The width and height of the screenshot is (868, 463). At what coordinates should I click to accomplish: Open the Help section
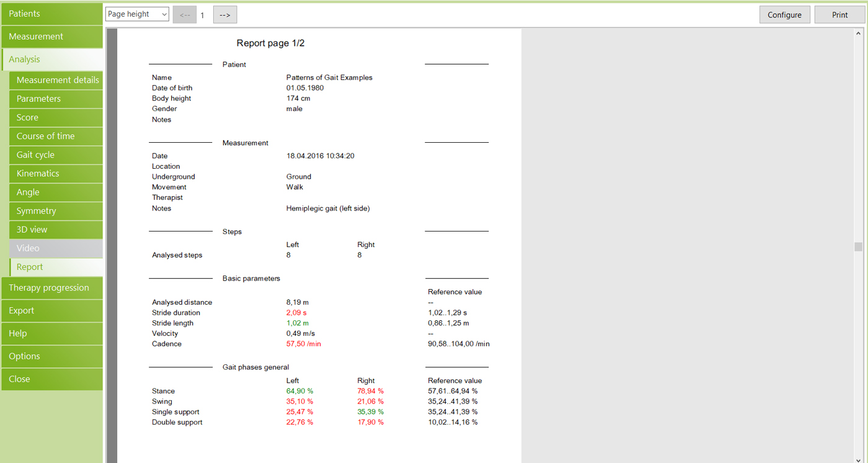coord(52,334)
